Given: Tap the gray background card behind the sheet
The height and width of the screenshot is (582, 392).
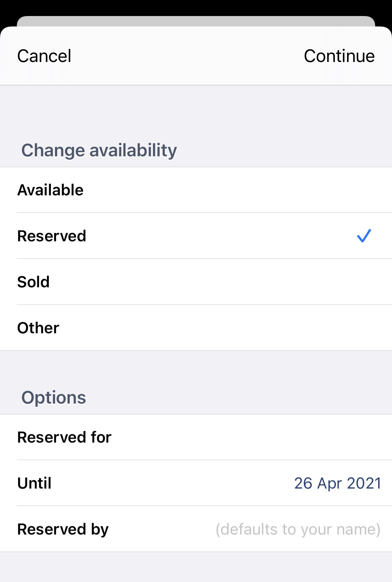Looking at the screenshot, I should (x=196, y=21).
